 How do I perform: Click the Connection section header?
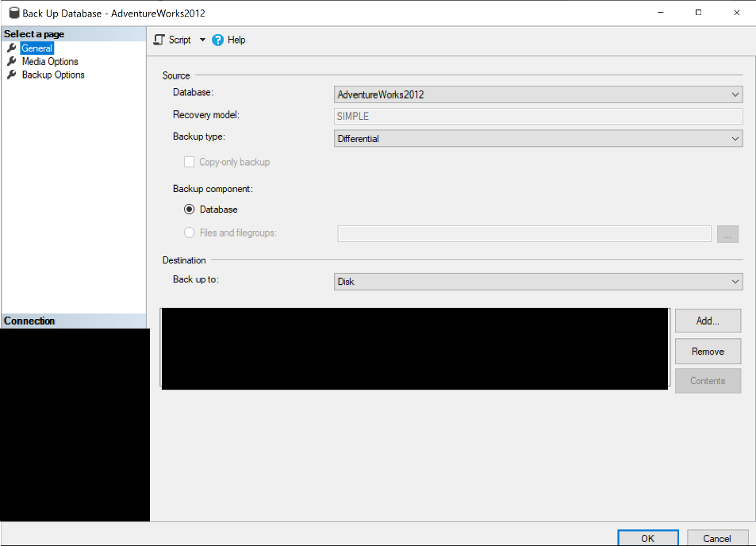(x=74, y=321)
